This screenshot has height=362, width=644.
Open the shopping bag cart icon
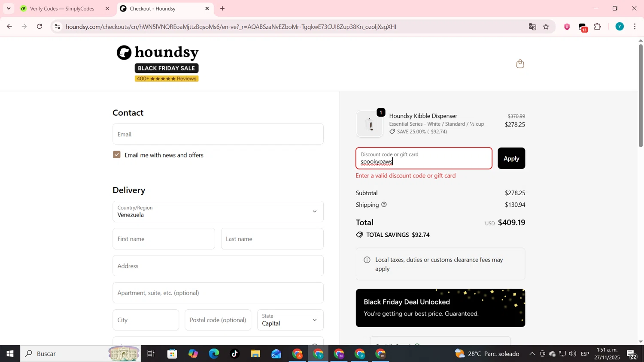[520, 64]
